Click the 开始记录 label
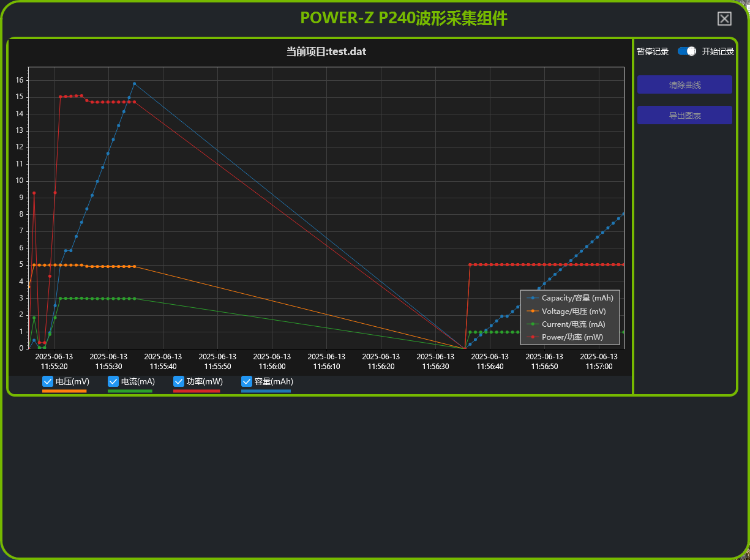750x560 pixels. (718, 51)
